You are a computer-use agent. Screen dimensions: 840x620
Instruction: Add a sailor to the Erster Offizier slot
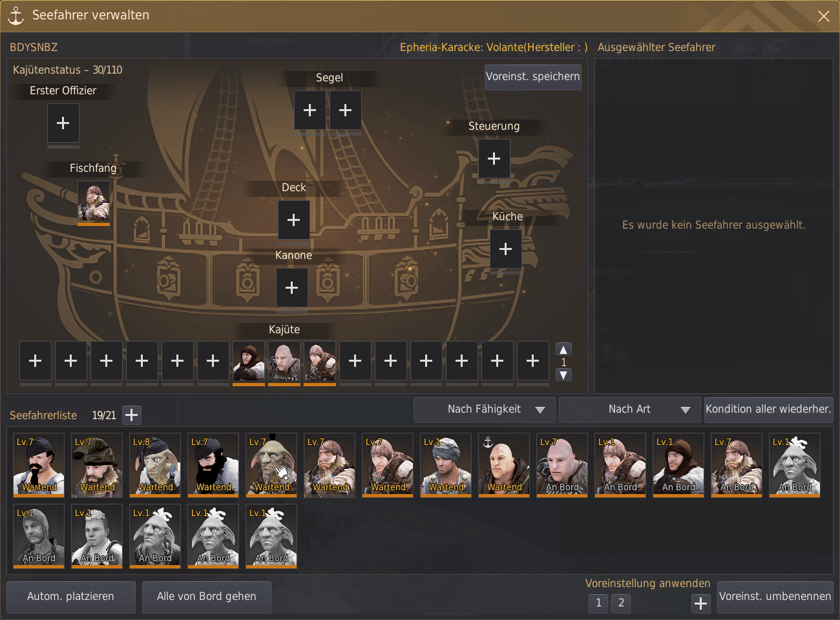click(x=63, y=123)
